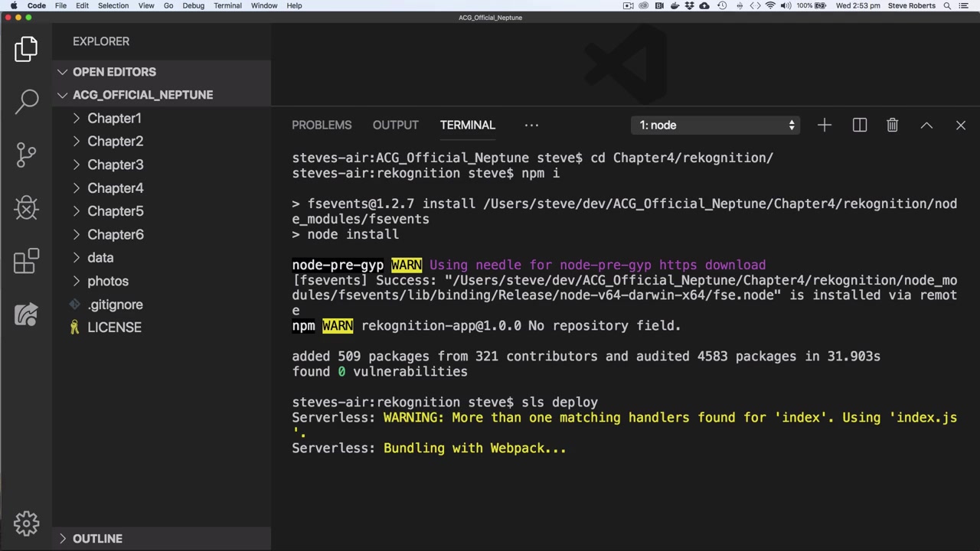This screenshot has width=980, height=551.
Task: Split the terminal pane
Action: click(x=859, y=125)
